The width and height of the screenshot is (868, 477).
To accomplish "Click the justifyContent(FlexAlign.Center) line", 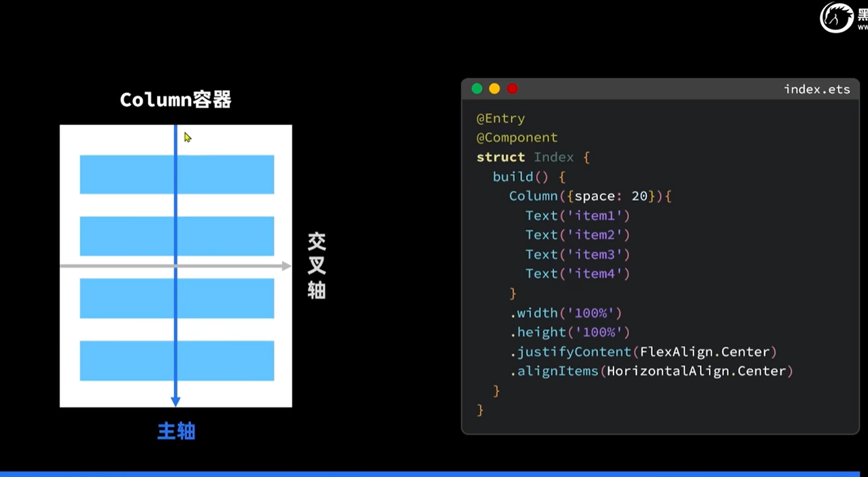I will coord(643,352).
